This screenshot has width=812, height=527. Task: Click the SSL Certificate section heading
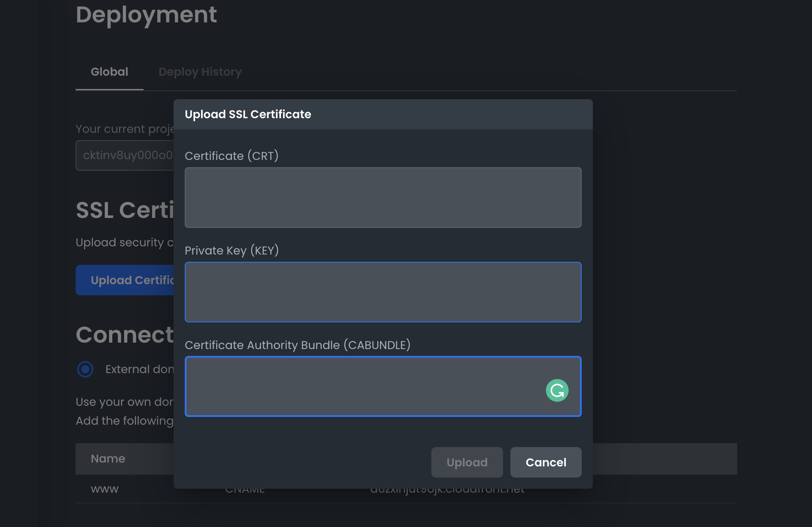125,210
